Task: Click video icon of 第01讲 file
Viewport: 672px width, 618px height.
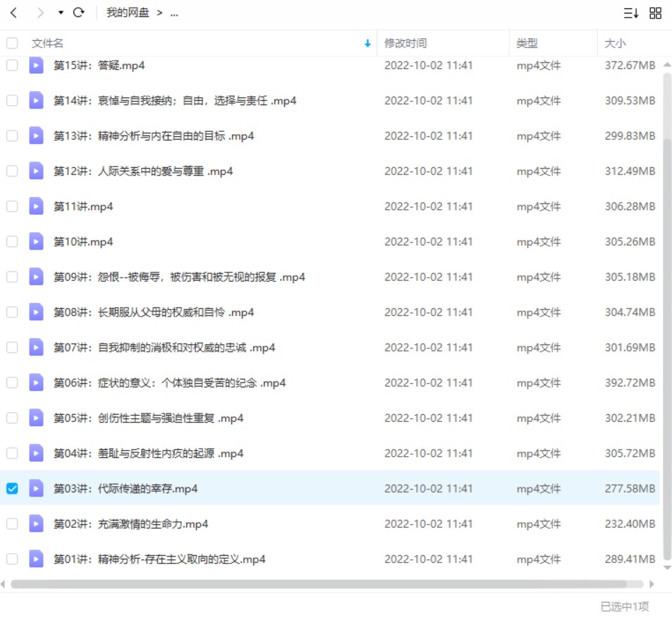Action: [36, 559]
